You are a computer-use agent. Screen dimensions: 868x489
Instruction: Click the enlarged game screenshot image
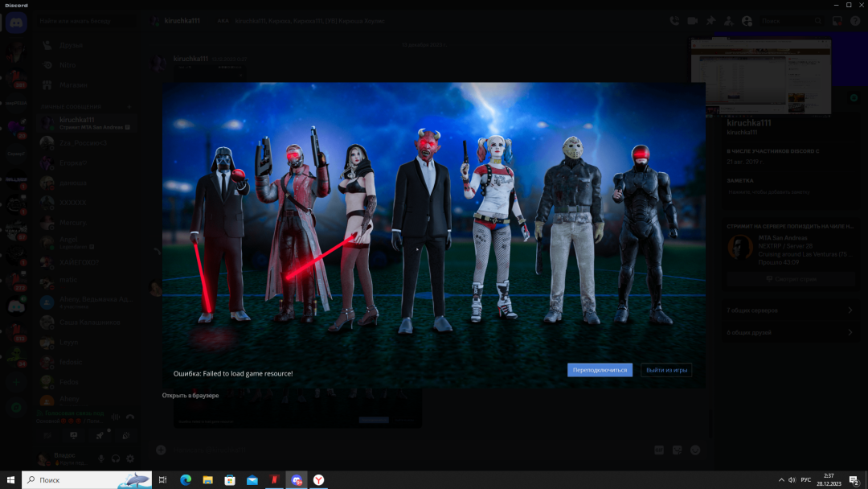(x=434, y=235)
